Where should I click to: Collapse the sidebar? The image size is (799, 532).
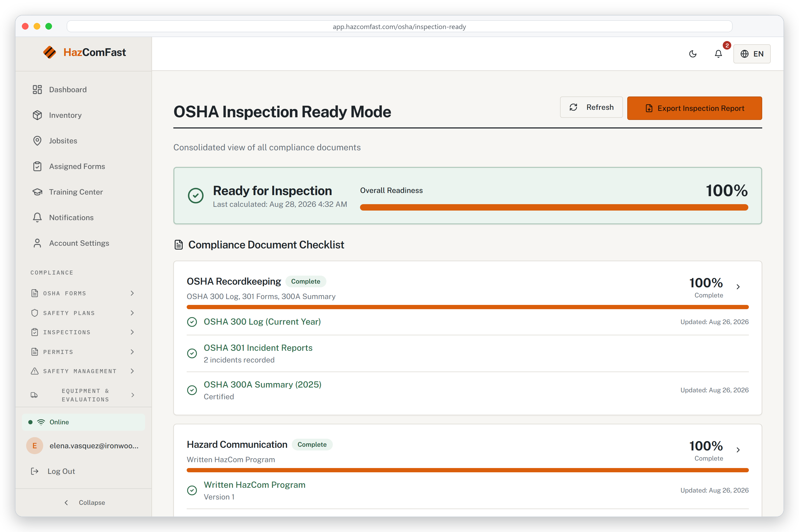[x=85, y=502]
